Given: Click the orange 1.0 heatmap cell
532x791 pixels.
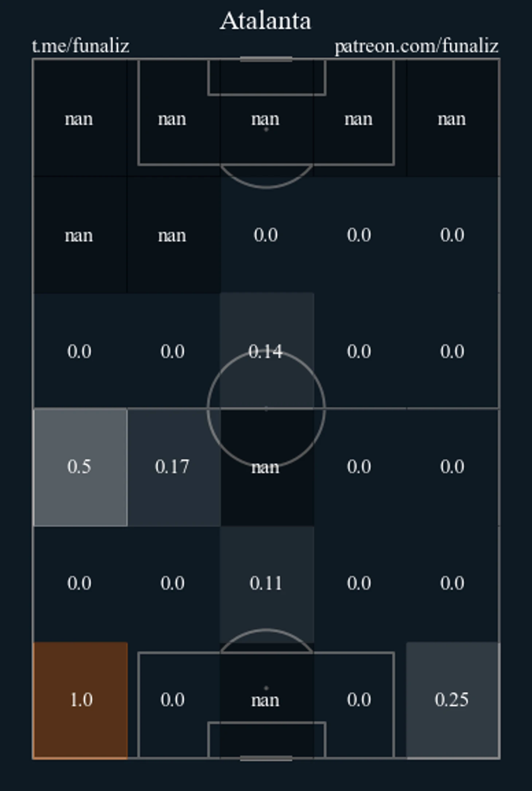Looking at the screenshot, I should [x=80, y=700].
